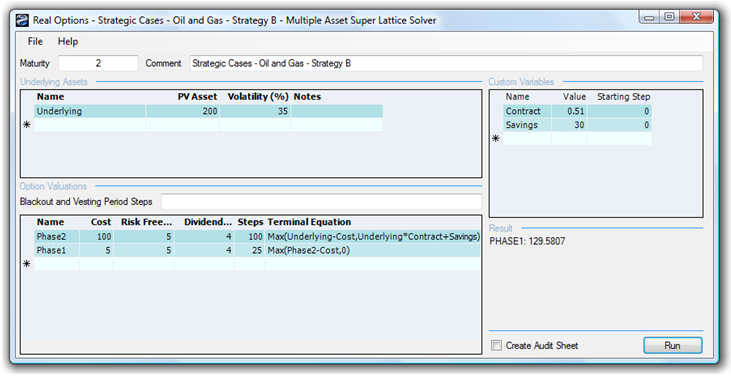
Task: Close the Super Lattice Solver window
Action: pyautogui.click(x=697, y=18)
